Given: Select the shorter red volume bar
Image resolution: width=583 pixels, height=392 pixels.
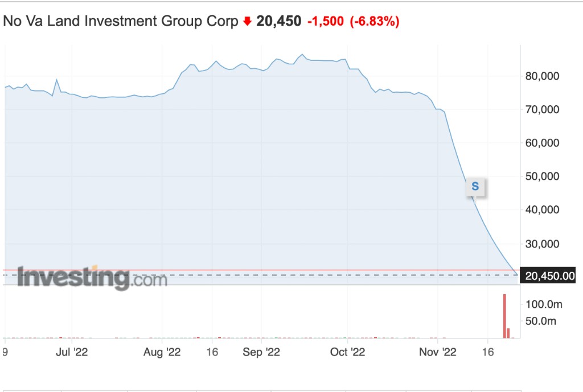Looking at the screenshot, I should [508, 333].
